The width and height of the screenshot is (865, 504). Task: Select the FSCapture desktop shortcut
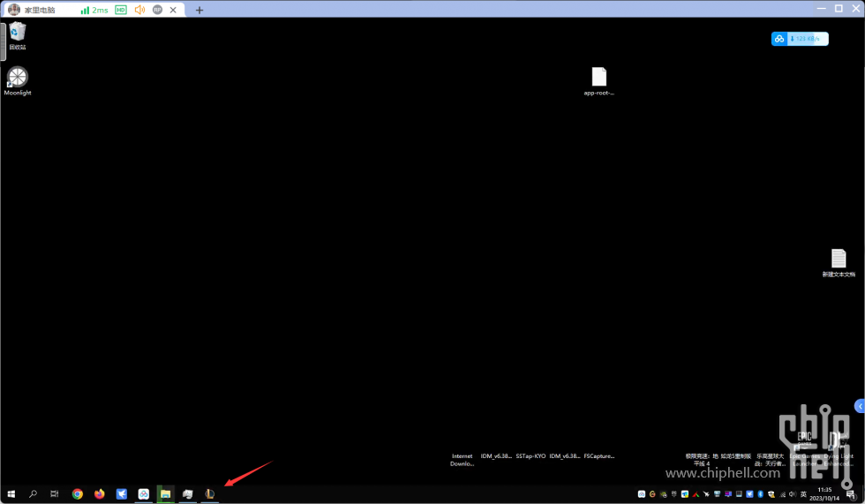coord(599,456)
